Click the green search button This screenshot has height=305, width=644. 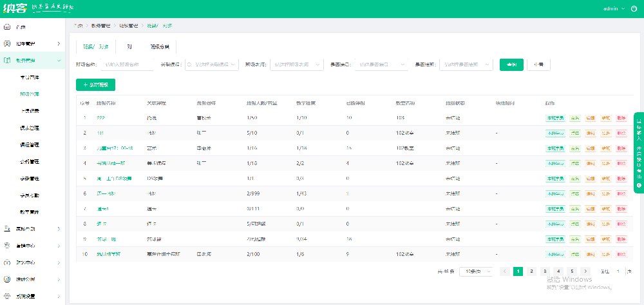pyautogui.click(x=511, y=65)
